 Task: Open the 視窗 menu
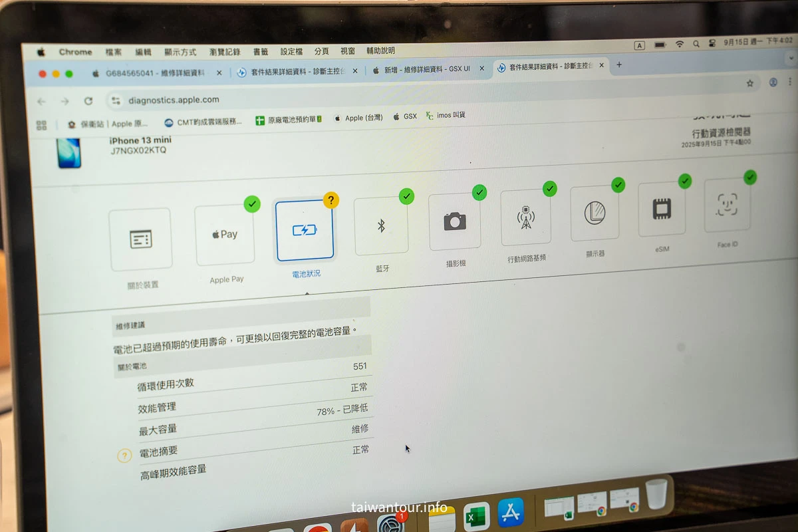click(348, 51)
